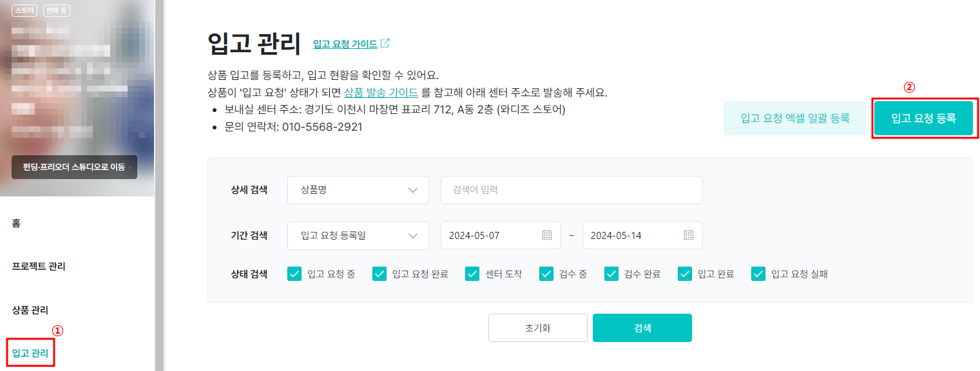Click calendar icon in 2024-05-14 date field
Screen dimensions: 980x371
click(688, 235)
